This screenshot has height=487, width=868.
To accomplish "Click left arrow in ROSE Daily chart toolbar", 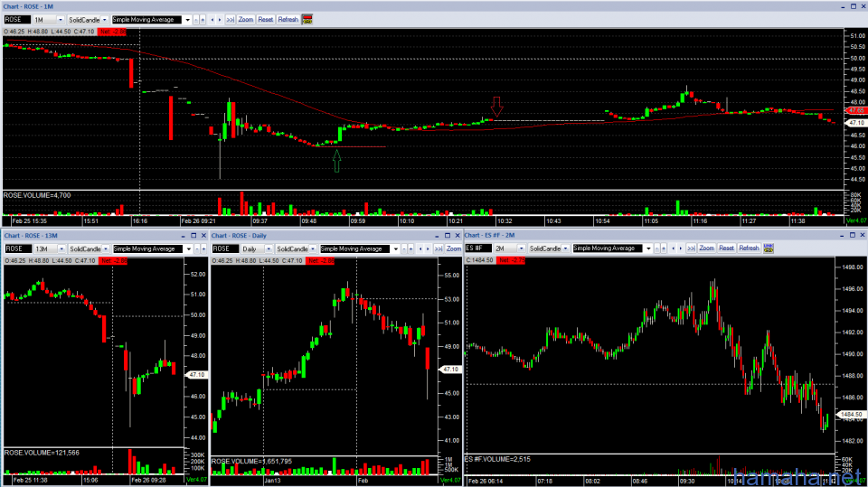I will click(420, 249).
